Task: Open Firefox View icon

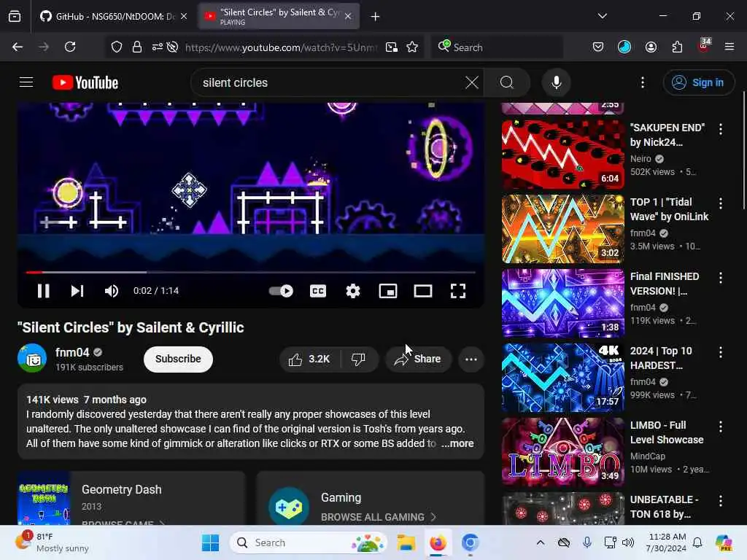Action: [15, 16]
